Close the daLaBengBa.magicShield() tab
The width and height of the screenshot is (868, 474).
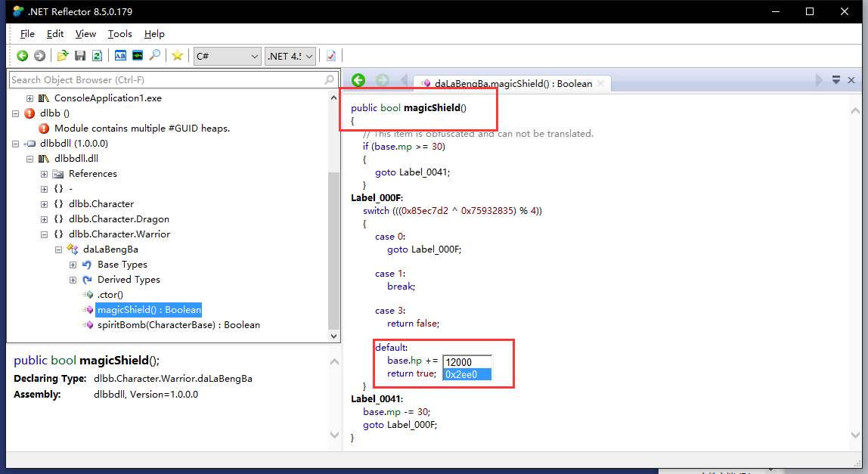[x=600, y=84]
